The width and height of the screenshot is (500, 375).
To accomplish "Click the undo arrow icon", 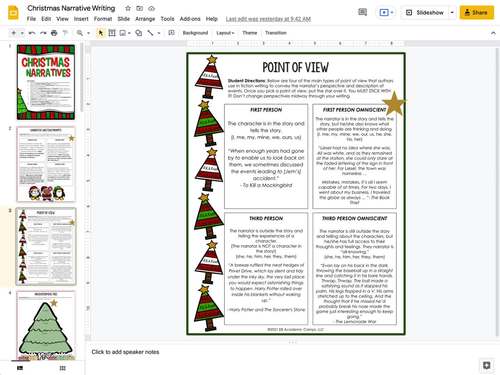I will [32, 33].
